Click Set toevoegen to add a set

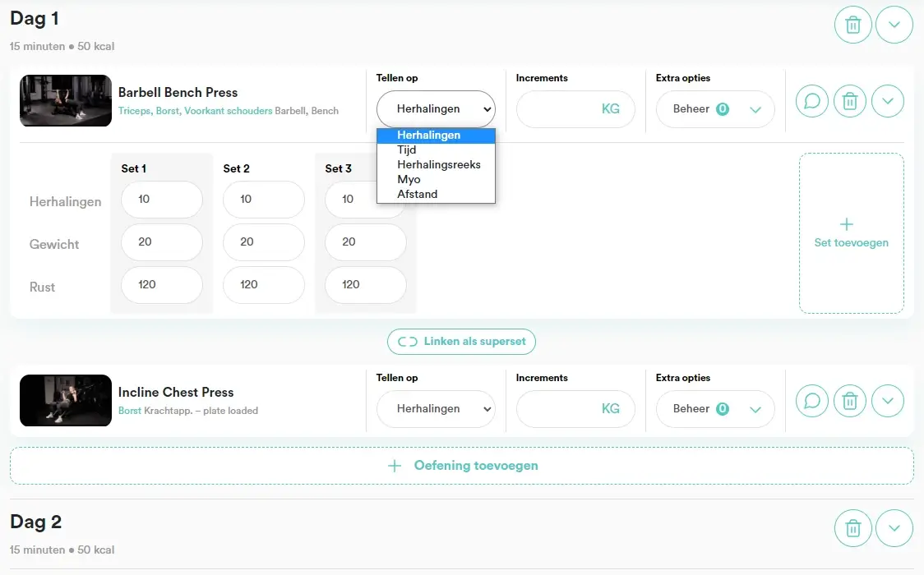(851, 233)
